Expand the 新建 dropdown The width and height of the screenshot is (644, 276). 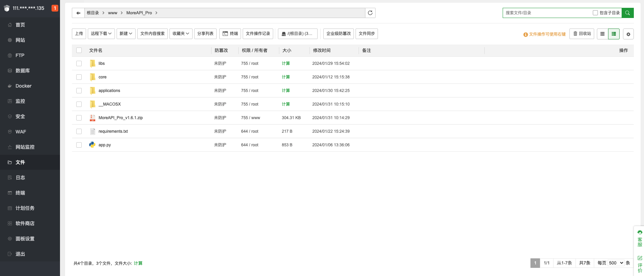tap(126, 34)
